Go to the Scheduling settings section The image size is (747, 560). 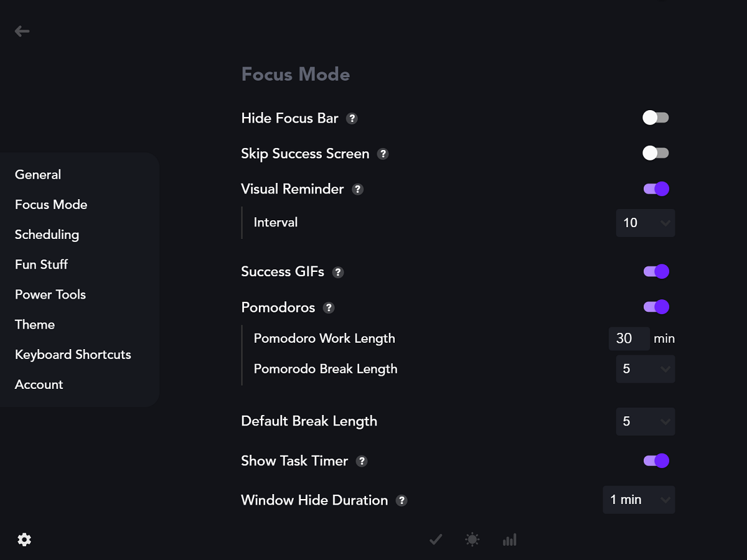coord(47,235)
